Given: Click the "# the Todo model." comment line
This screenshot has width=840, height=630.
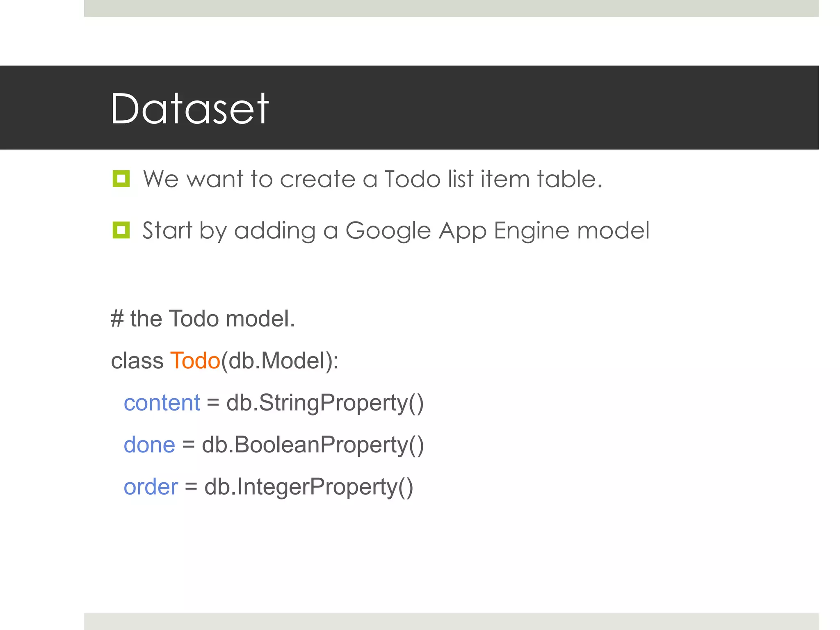Looking at the screenshot, I should tap(203, 319).
